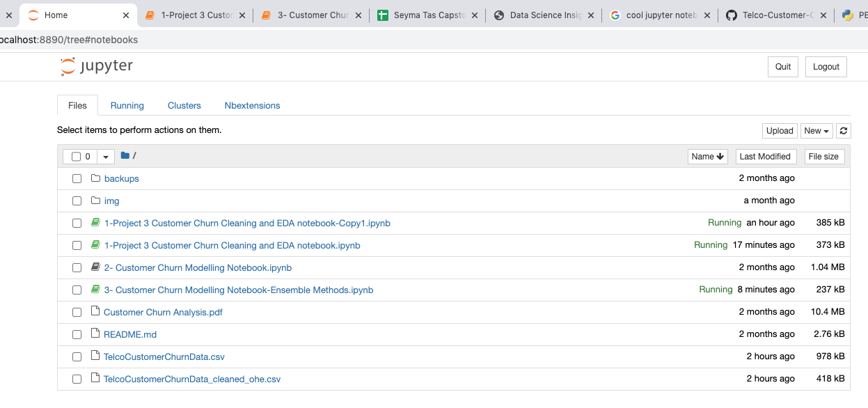Open the Nbextensions tab

[x=252, y=106]
